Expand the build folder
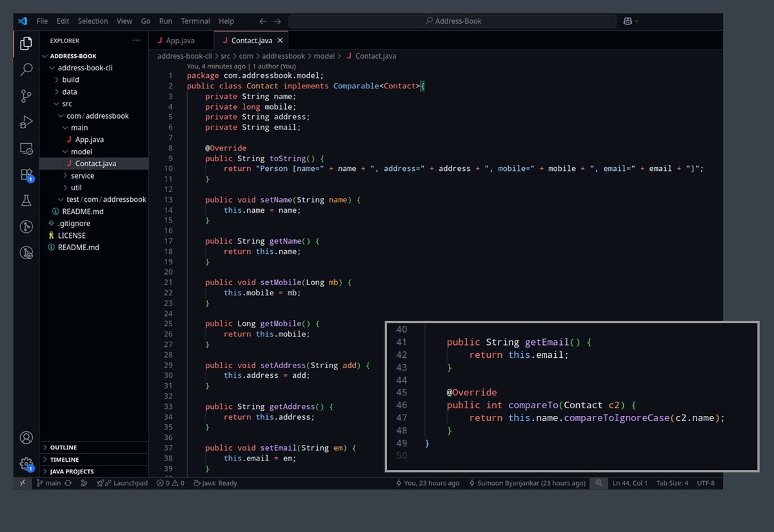The height and width of the screenshot is (532, 774). (94, 80)
